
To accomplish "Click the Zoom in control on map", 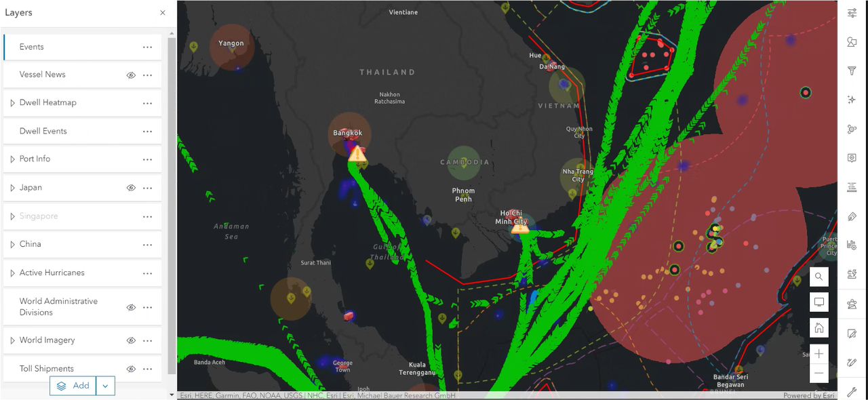I will 819,353.
